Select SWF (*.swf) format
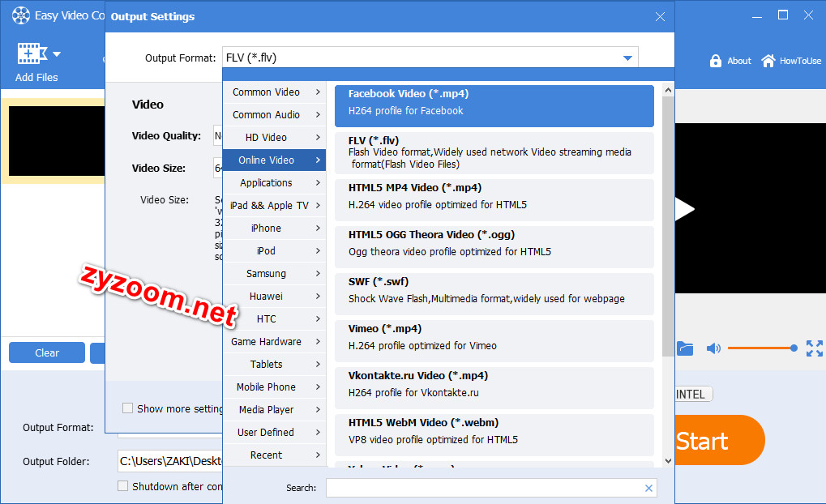 click(x=494, y=294)
